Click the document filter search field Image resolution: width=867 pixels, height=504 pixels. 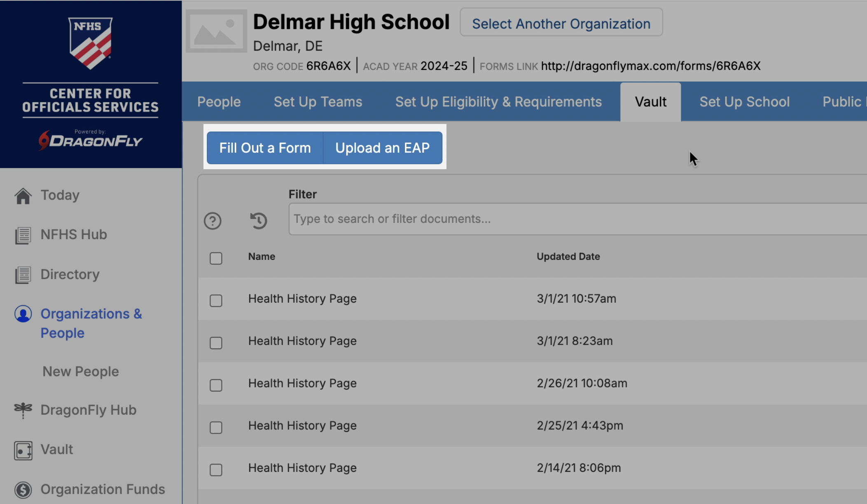(x=577, y=219)
